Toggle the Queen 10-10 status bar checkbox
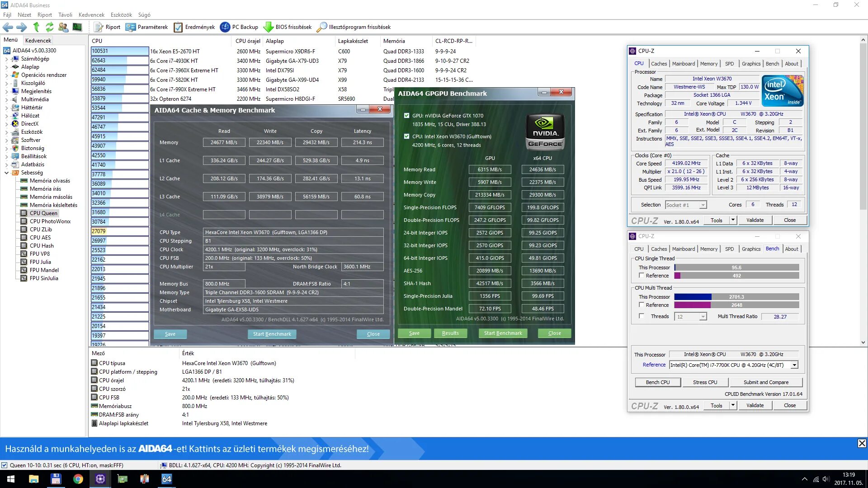This screenshot has height=488, width=868. click(x=4, y=465)
